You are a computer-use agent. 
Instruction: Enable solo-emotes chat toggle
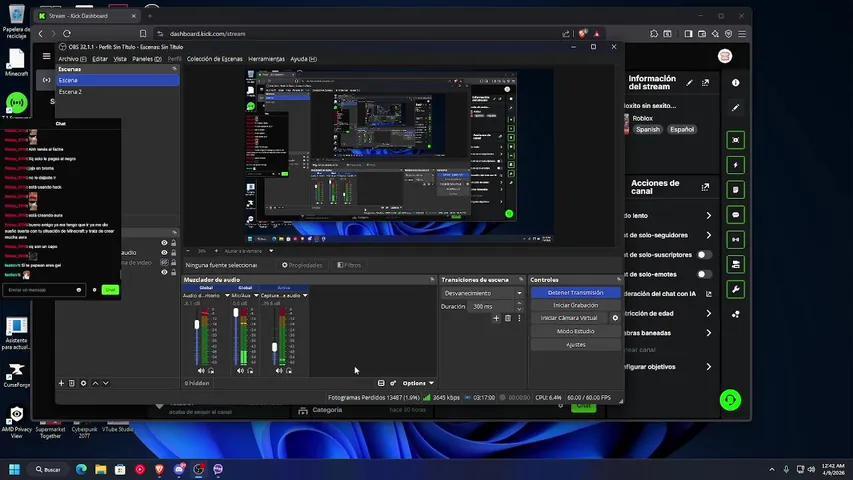[x=704, y=274]
